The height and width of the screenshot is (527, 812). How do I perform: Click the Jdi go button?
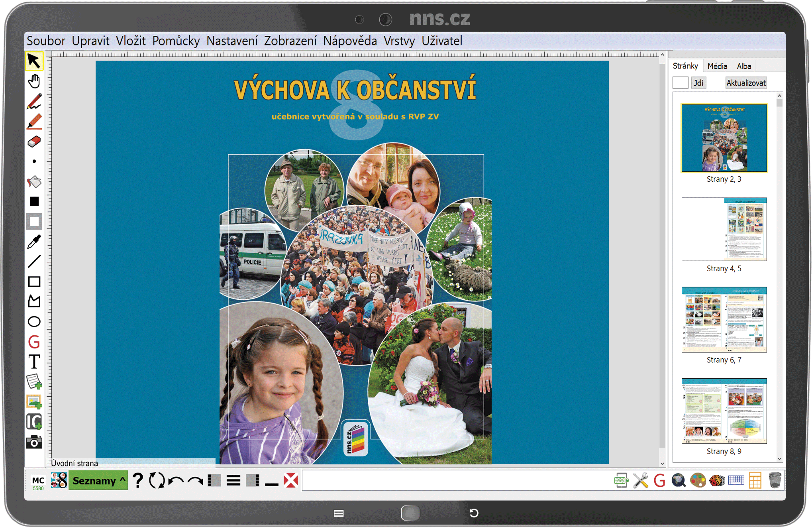(x=698, y=83)
